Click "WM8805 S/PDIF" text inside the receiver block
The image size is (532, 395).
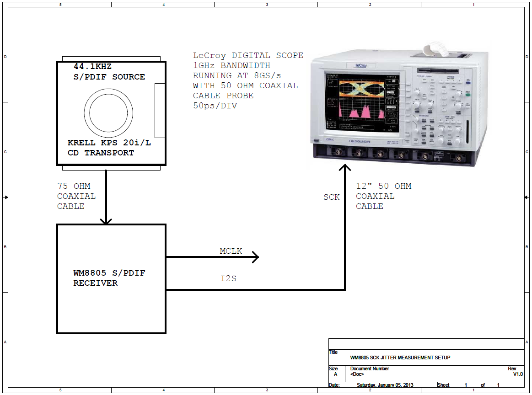[109, 273]
